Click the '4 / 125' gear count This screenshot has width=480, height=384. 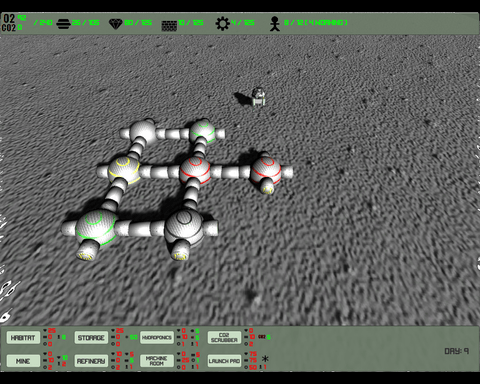coord(243,23)
